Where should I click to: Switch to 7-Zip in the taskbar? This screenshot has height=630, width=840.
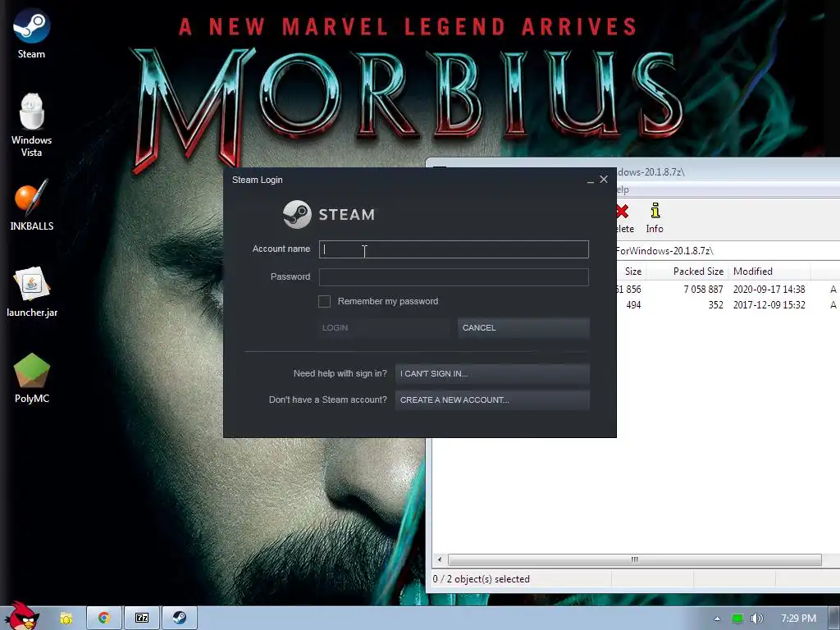click(x=142, y=619)
